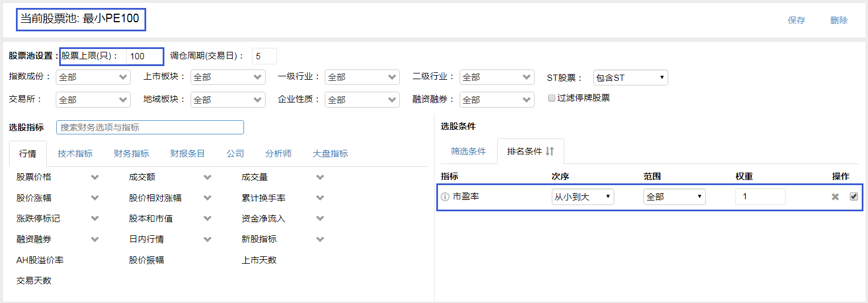Enable 过滤停牌股票 checkbox
This screenshot has height=303, width=868.
551,98
